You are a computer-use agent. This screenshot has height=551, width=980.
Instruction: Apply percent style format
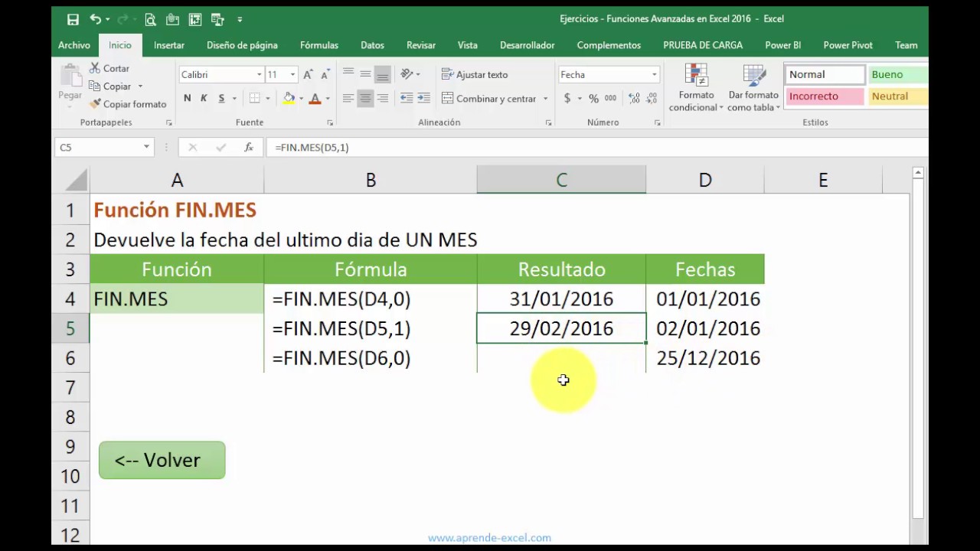(x=593, y=98)
